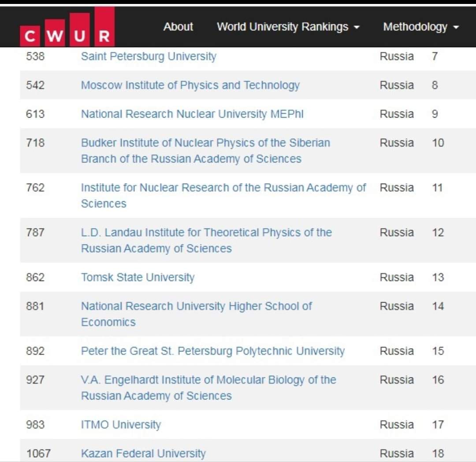This screenshot has height=462, width=476.
Task: Open Higher School of Economics link
Action: [x=196, y=306]
